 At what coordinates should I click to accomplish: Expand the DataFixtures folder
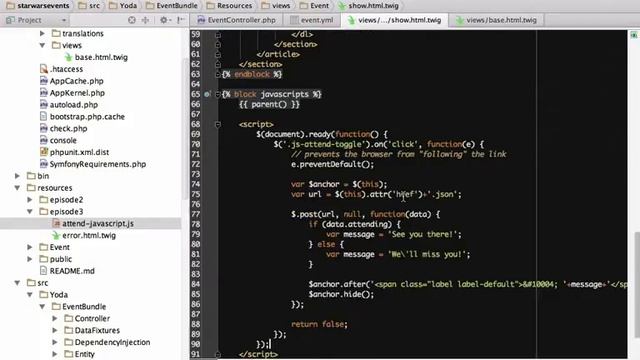pyautogui.click(x=55, y=330)
